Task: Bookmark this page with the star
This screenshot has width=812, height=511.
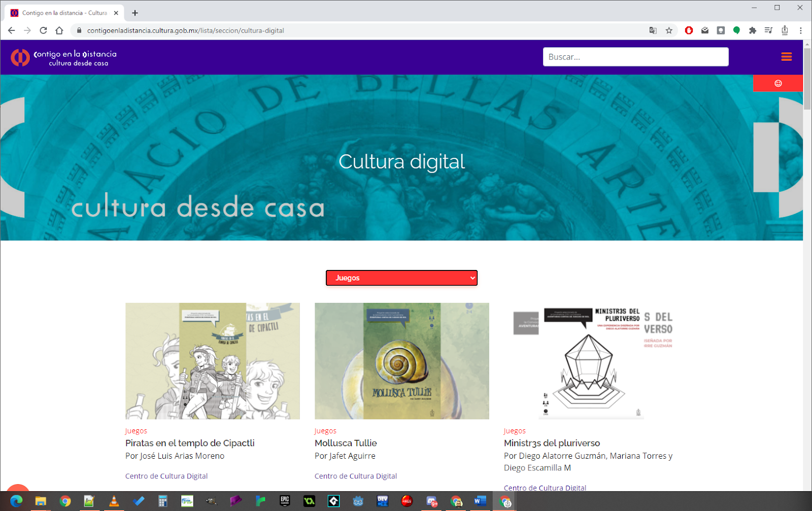Action: [x=669, y=30]
